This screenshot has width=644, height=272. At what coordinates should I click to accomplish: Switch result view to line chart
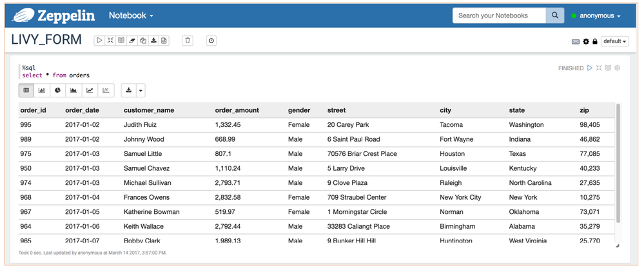point(90,90)
